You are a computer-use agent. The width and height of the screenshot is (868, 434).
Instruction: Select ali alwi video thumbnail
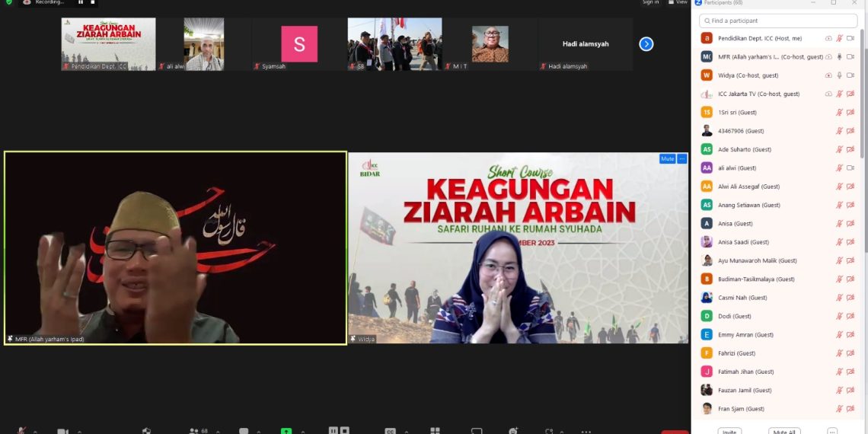click(204, 43)
